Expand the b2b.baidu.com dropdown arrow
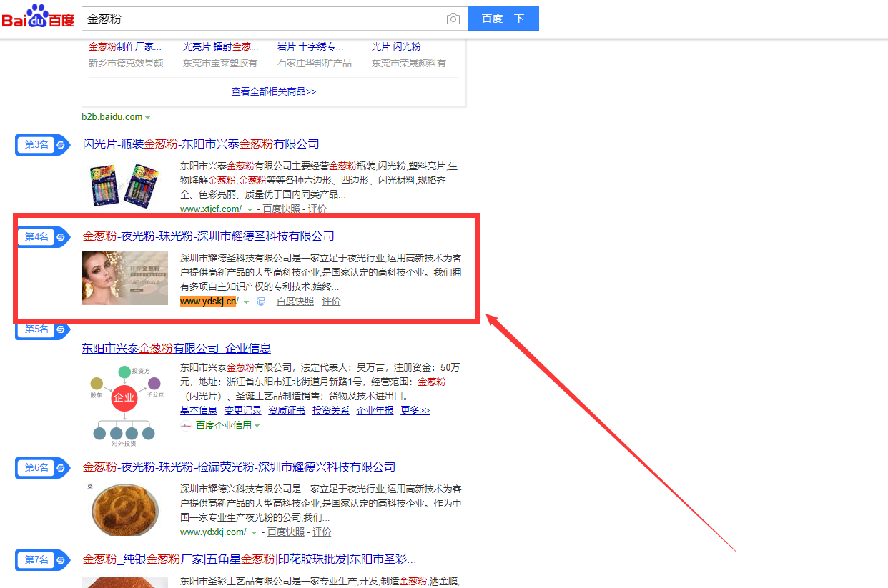The width and height of the screenshot is (888, 588). (x=148, y=117)
